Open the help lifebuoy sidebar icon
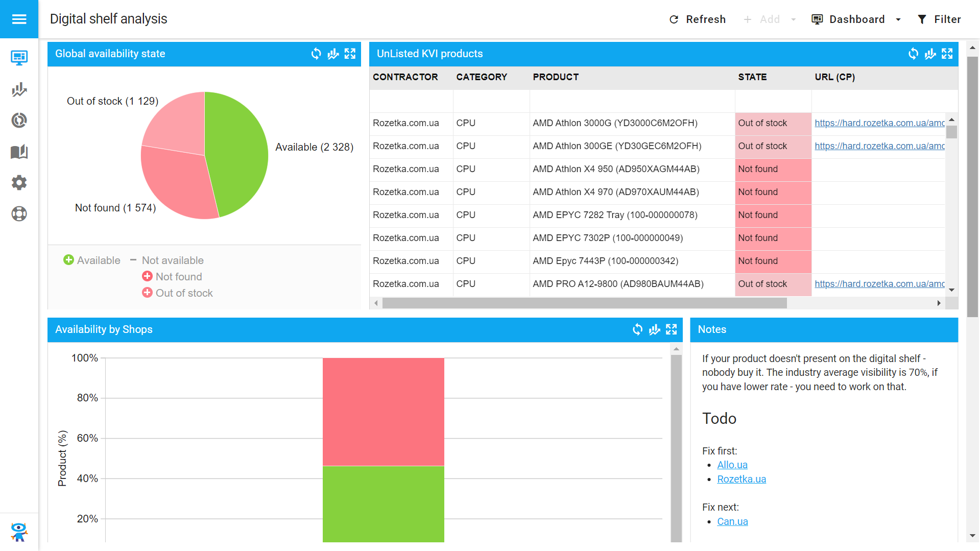980x551 pixels. point(19,213)
